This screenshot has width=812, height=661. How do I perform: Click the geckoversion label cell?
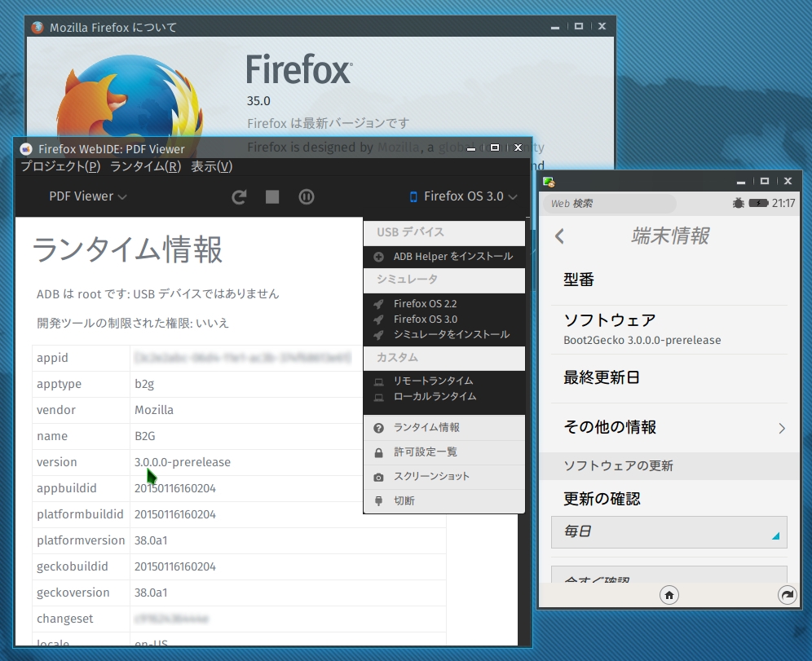pos(81,593)
